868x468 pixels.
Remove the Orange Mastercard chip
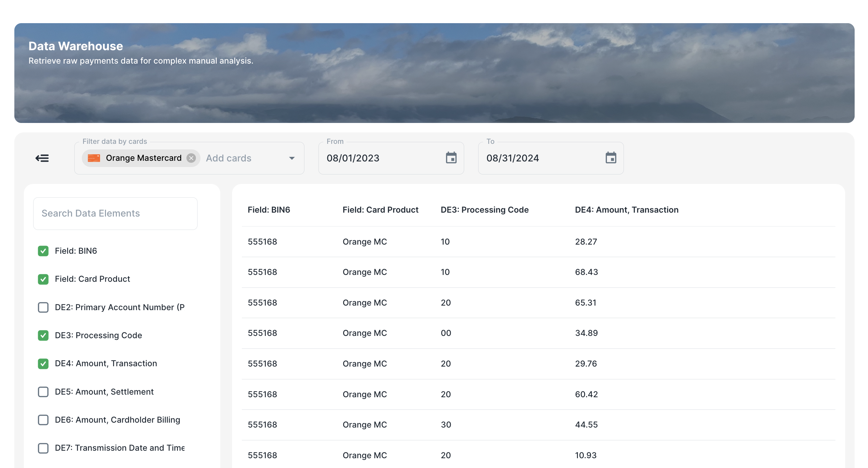tap(191, 158)
